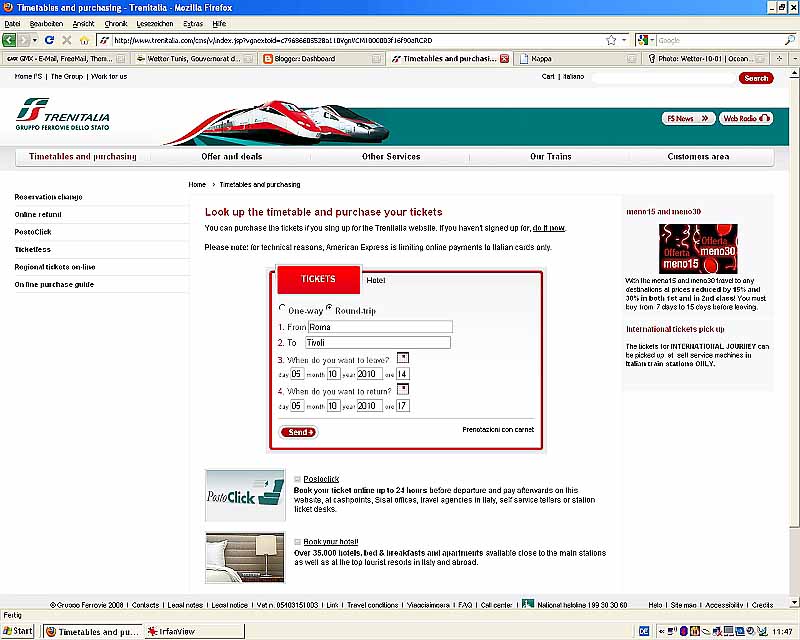The height and width of the screenshot is (640, 800).
Task: Reload the page with the refresh icon
Action: pyautogui.click(x=49, y=40)
